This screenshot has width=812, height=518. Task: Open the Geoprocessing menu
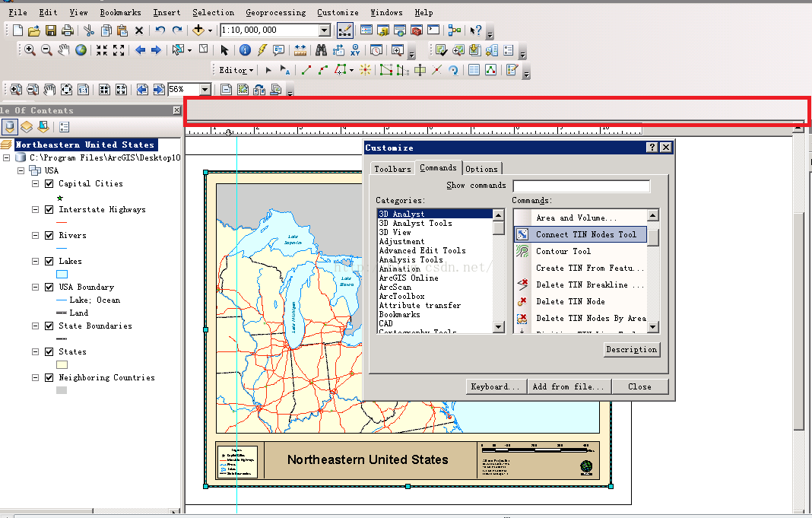[x=275, y=12]
